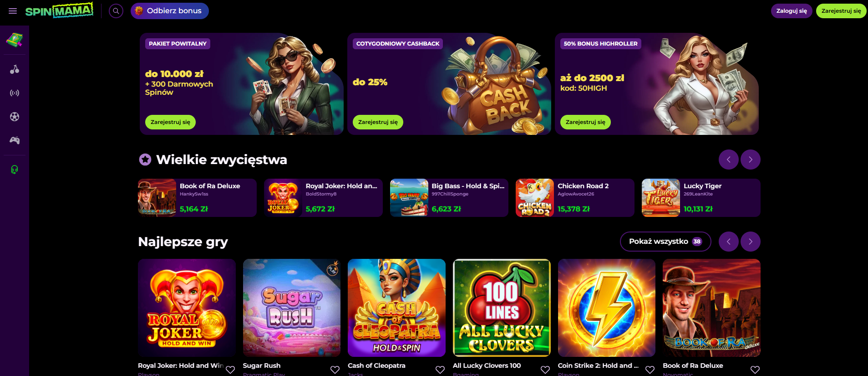Favorite the Cash of Cleopatra game

pos(440,370)
